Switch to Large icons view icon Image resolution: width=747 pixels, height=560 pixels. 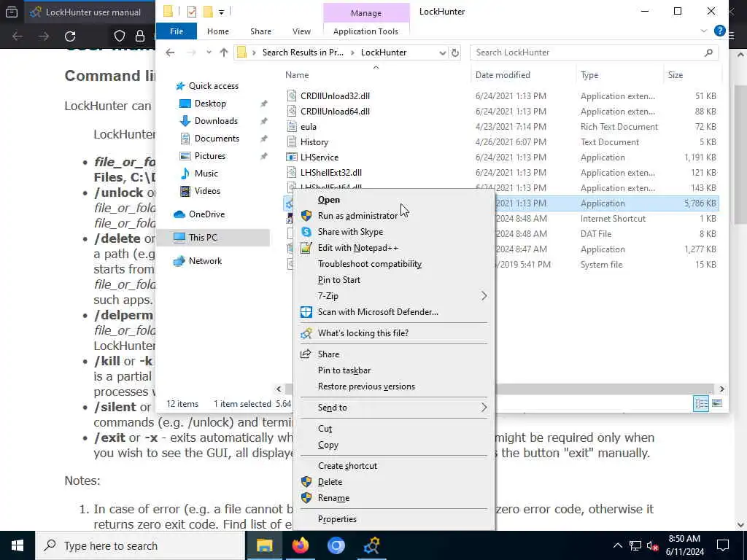[x=716, y=403]
